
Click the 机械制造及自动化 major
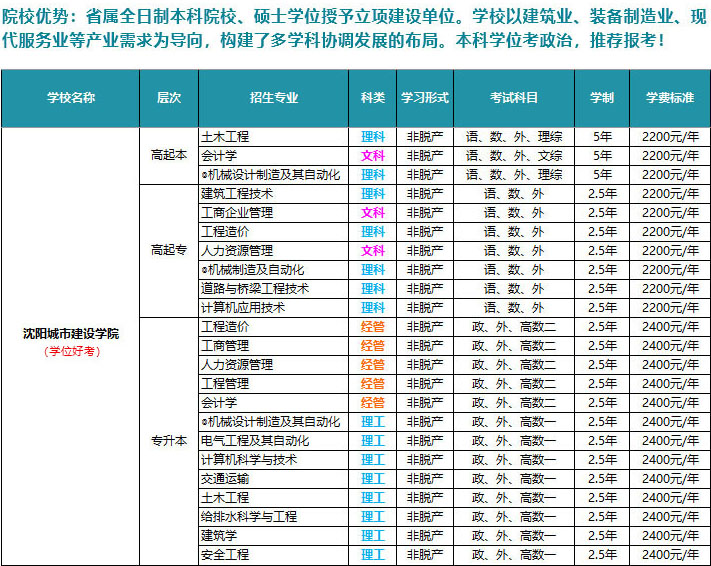(253, 270)
